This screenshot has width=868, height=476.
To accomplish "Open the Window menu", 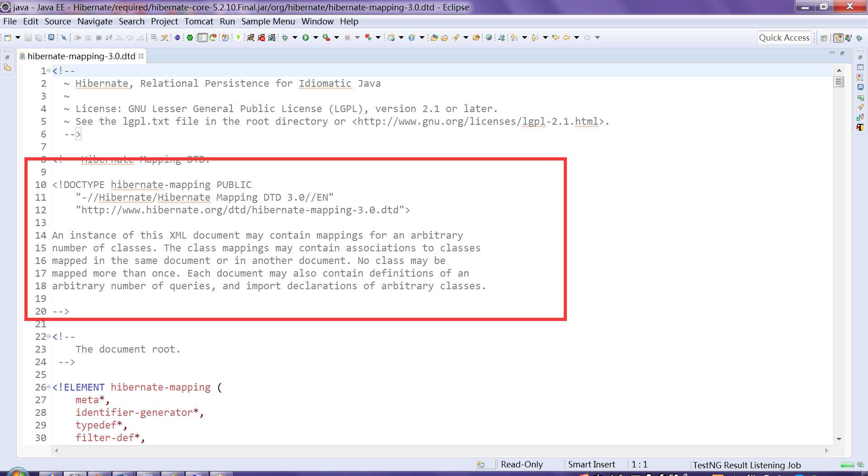I will 317,21.
